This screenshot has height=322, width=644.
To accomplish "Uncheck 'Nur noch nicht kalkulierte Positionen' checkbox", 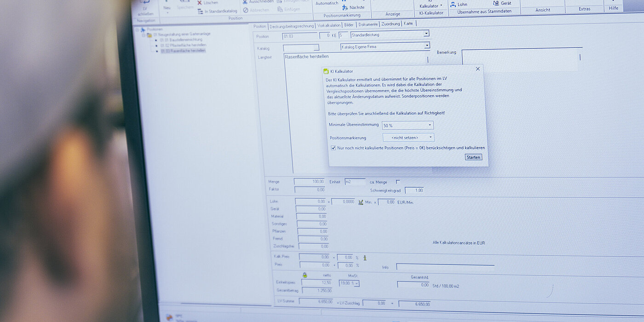I will 333,148.
